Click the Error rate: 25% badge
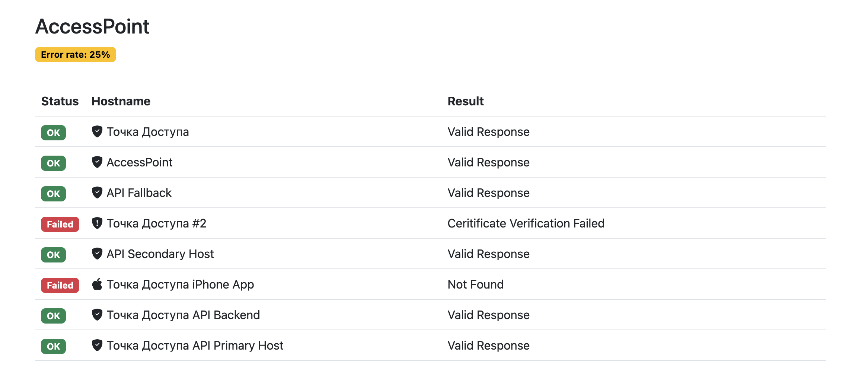 tap(76, 55)
